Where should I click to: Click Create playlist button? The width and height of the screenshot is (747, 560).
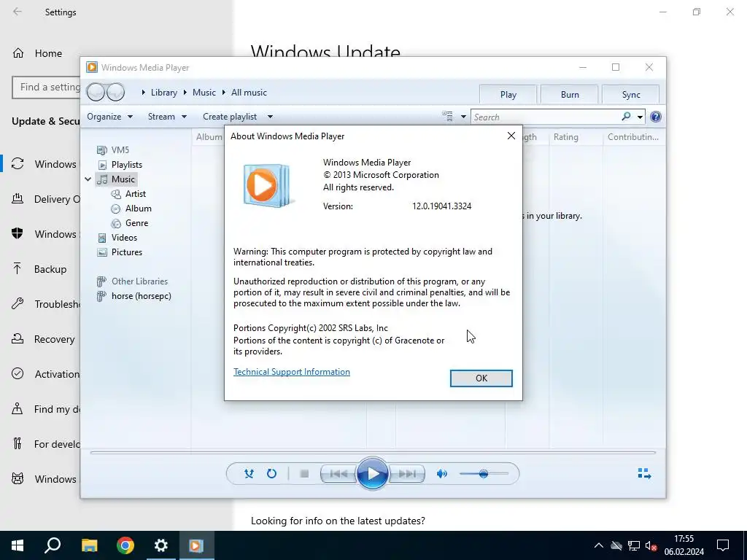coord(230,117)
